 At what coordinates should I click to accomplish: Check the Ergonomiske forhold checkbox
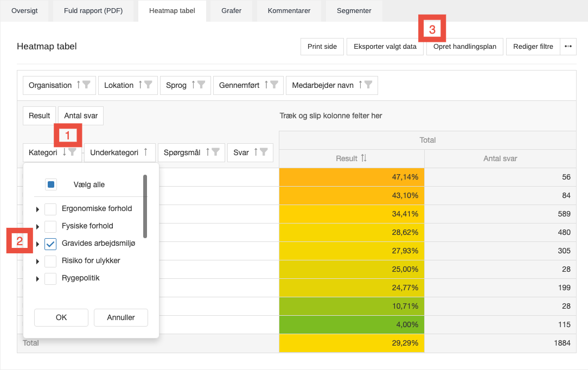(x=50, y=209)
